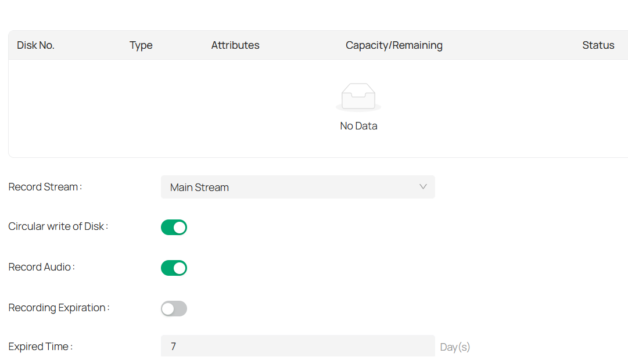The image size is (628, 364).
Task: Click the Record Audio label
Action: (41, 267)
